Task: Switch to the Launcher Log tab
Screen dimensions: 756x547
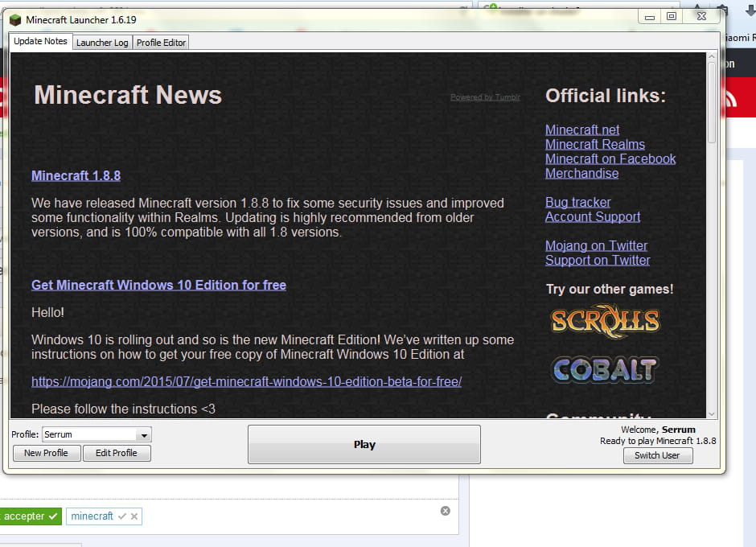Action: click(102, 43)
